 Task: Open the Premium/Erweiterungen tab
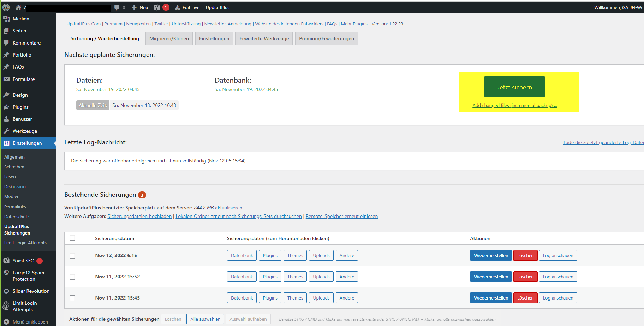click(327, 38)
